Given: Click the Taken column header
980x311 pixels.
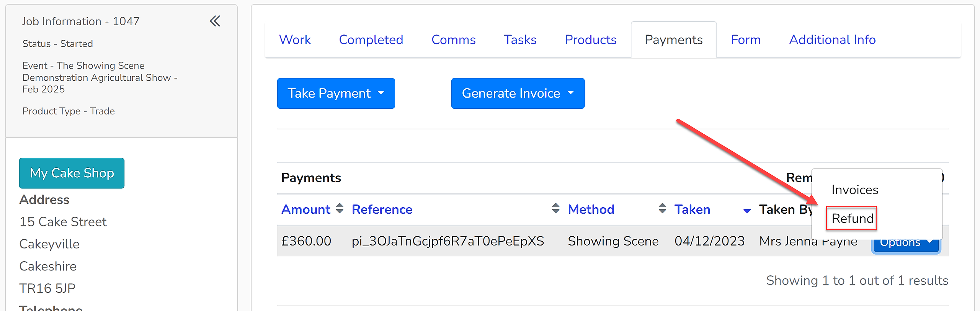Looking at the screenshot, I should pyautogui.click(x=692, y=210).
